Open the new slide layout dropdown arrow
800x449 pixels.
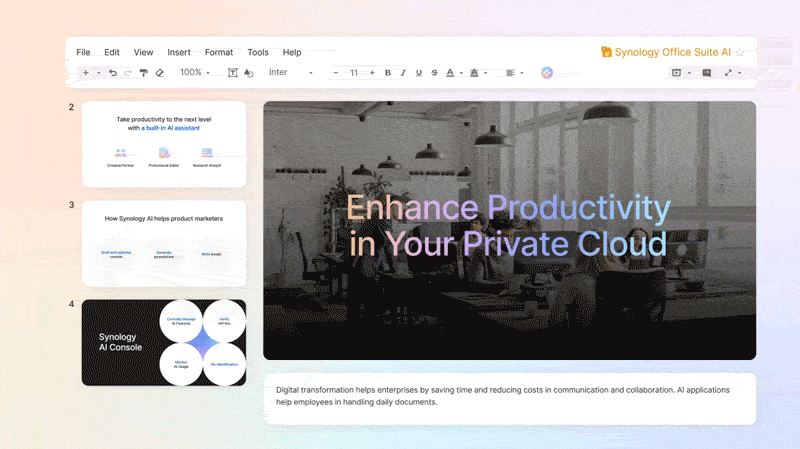tap(98, 73)
